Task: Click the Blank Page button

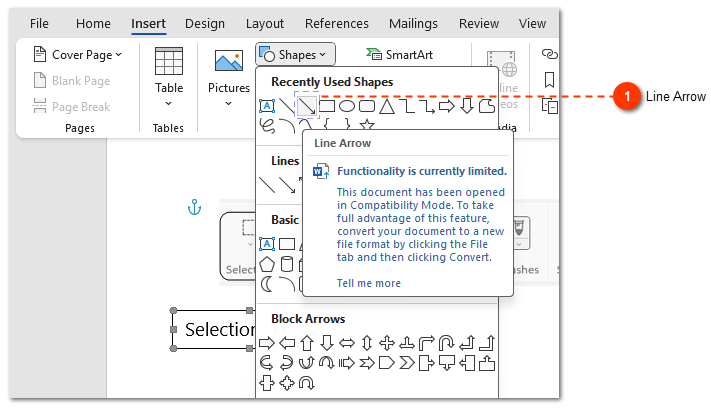Action: click(x=72, y=81)
